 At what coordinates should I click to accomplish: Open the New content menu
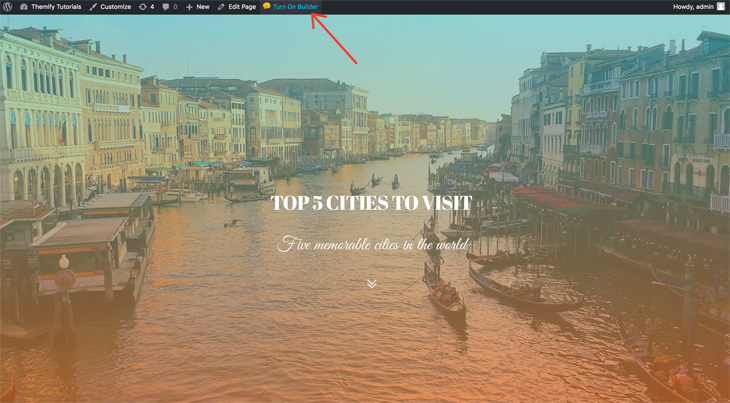tap(198, 7)
